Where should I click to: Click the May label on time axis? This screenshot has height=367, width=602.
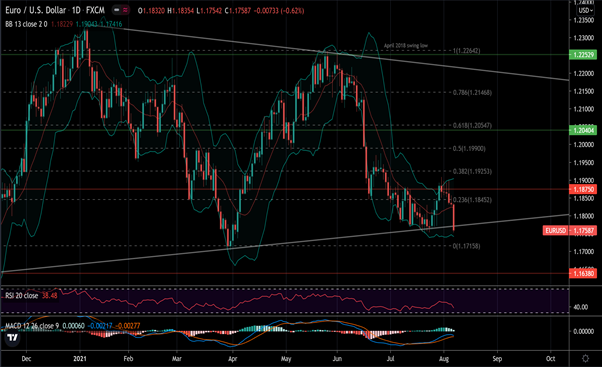pyautogui.click(x=286, y=359)
